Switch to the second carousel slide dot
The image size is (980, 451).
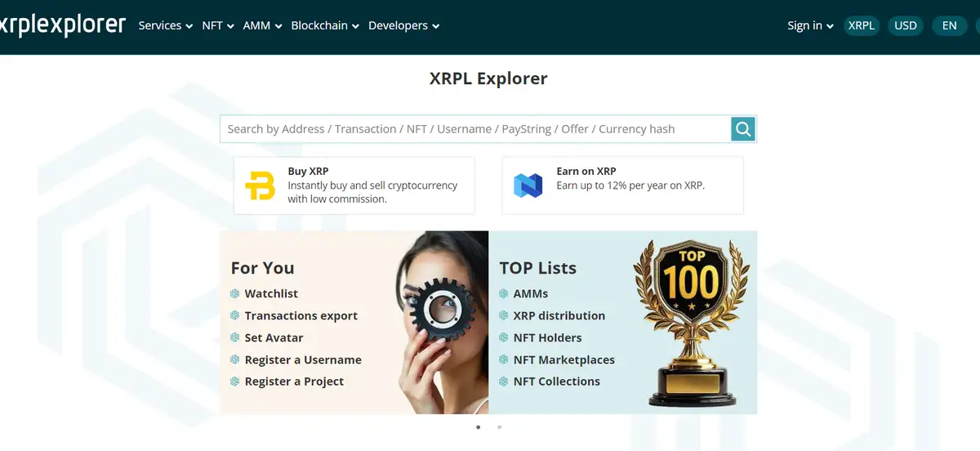point(499,426)
